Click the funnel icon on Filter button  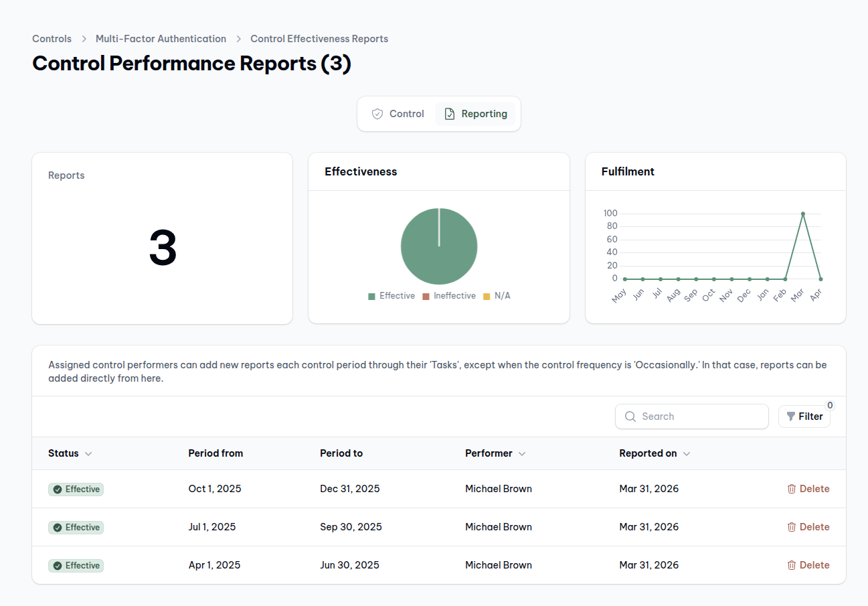[x=791, y=416]
